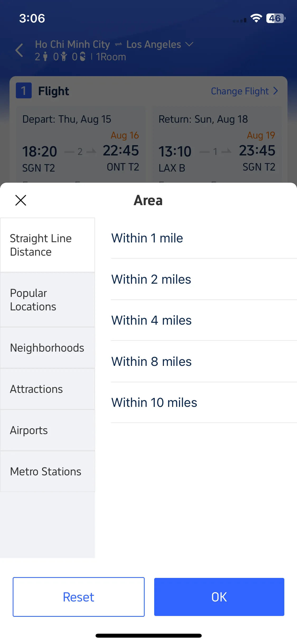Close the Area filter sheet
This screenshot has height=644, width=297.
click(x=21, y=200)
